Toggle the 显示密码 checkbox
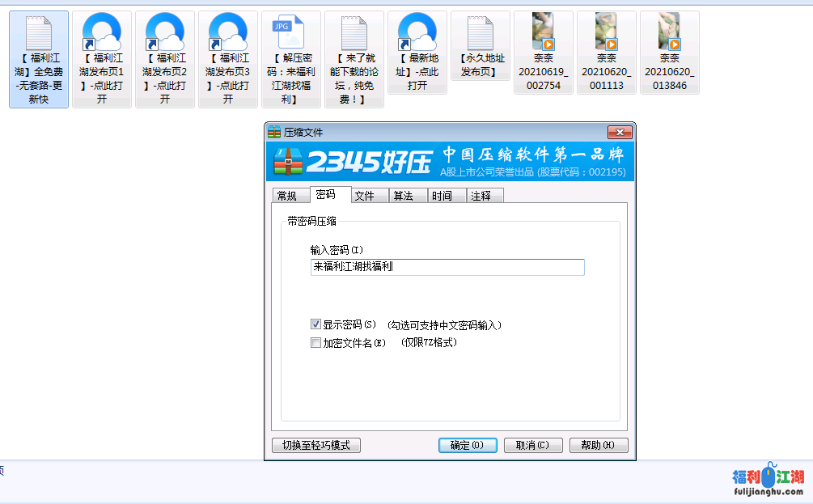 pyautogui.click(x=316, y=324)
